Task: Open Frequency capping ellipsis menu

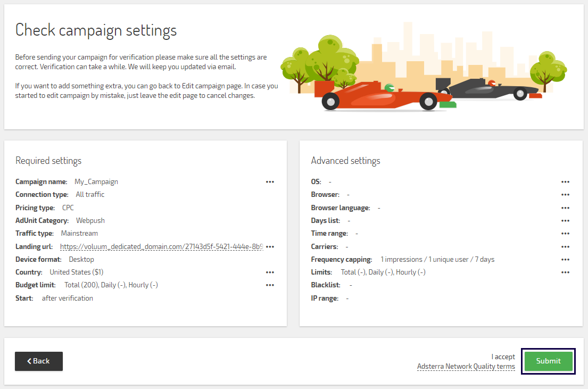Action: coord(565,260)
